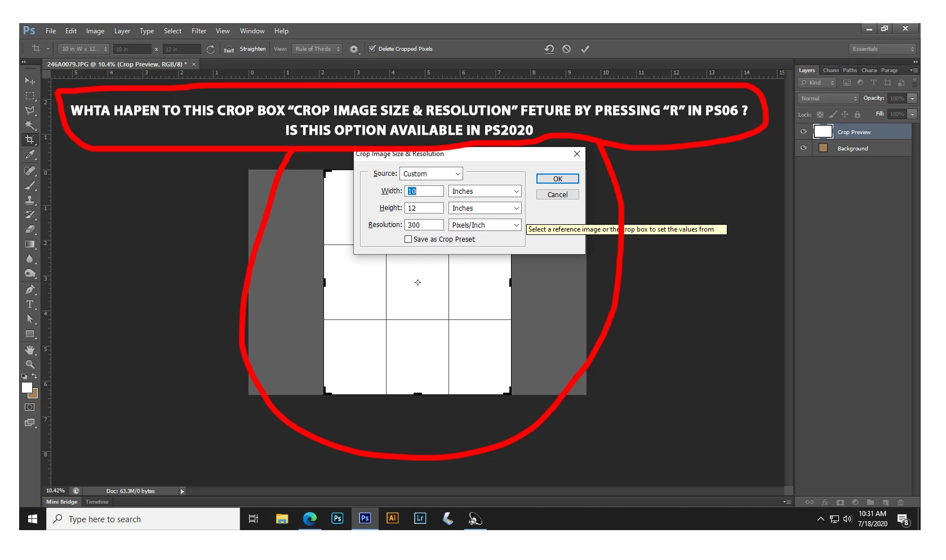Image resolution: width=946 pixels, height=560 pixels.
Task: Toggle Delete Cropped Pixels checkbox
Action: click(x=372, y=48)
